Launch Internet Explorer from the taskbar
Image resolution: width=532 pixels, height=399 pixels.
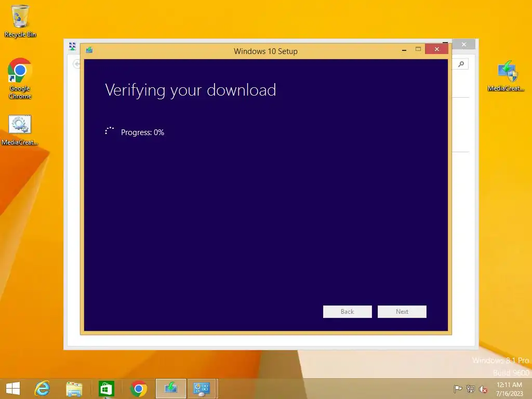coord(43,389)
